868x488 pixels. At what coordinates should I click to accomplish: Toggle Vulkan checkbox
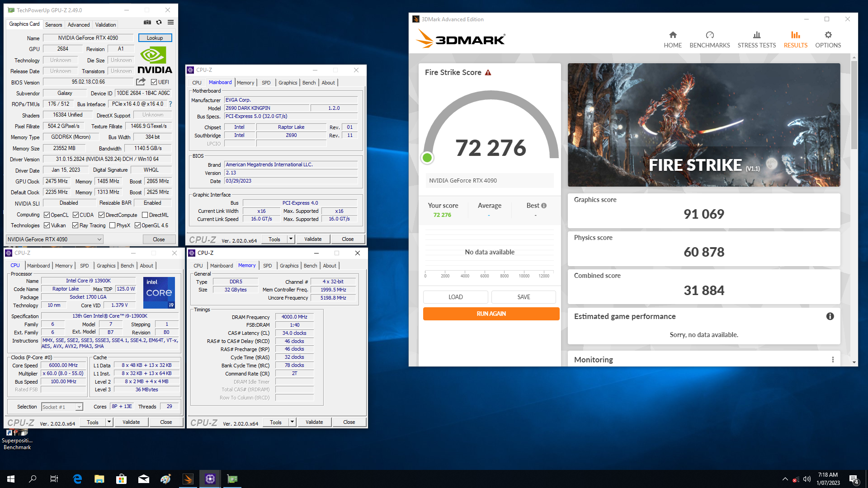click(x=47, y=225)
